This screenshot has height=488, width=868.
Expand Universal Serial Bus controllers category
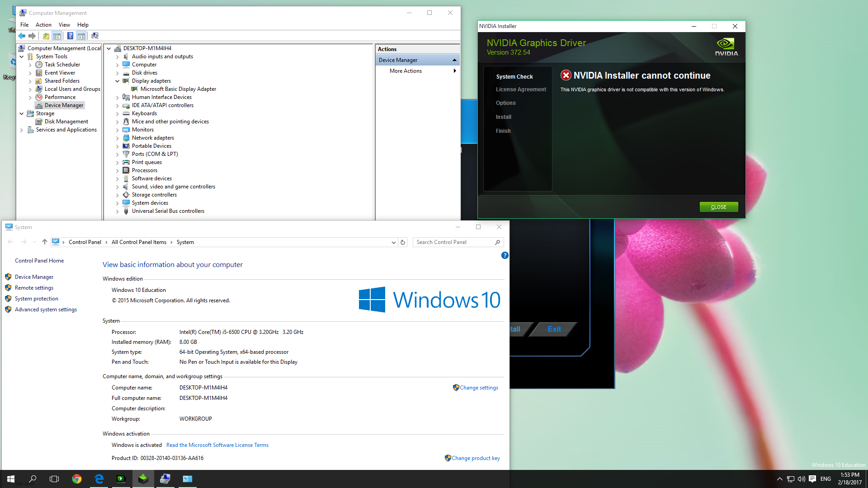click(117, 211)
